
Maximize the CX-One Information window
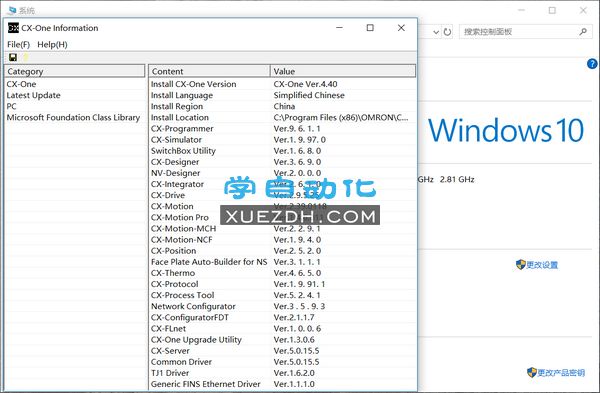[x=370, y=28]
